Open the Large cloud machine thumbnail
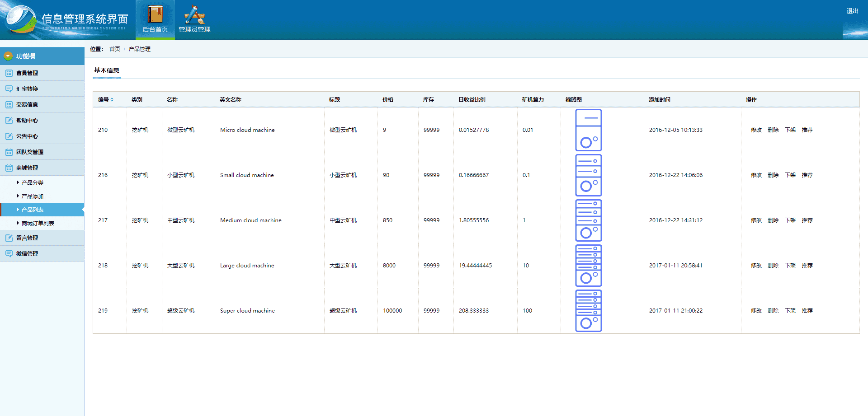Viewport: 868px width, 416px height. pyautogui.click(x=588, y=266)
